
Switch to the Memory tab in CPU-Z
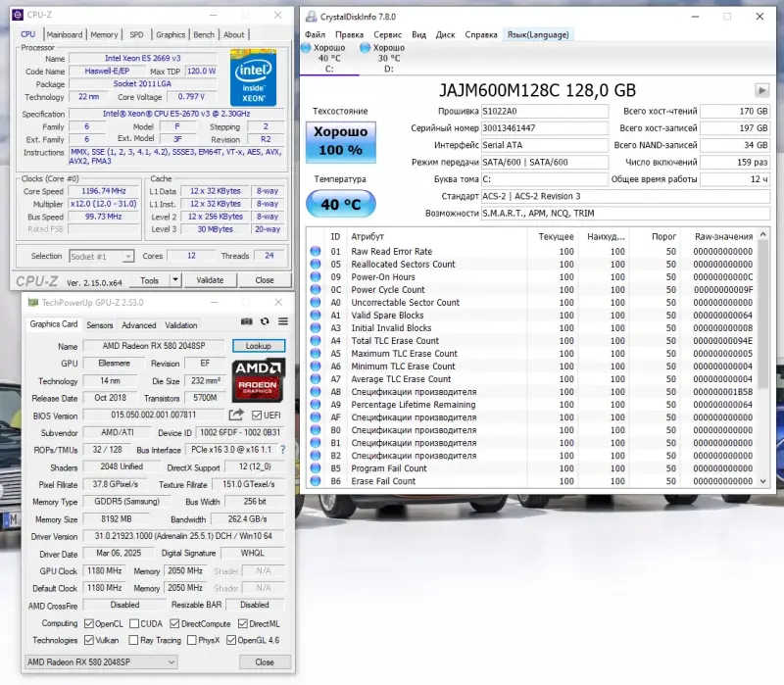(x=104, y=34)
